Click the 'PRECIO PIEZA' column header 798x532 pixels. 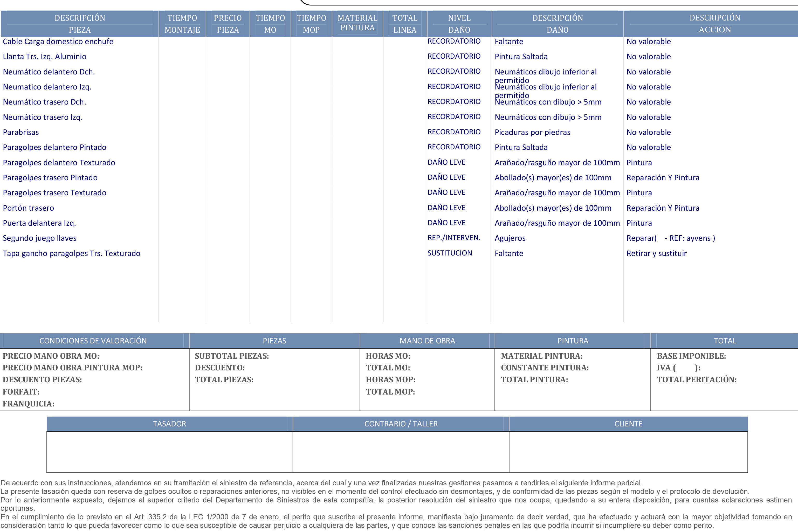coord(228,24)
